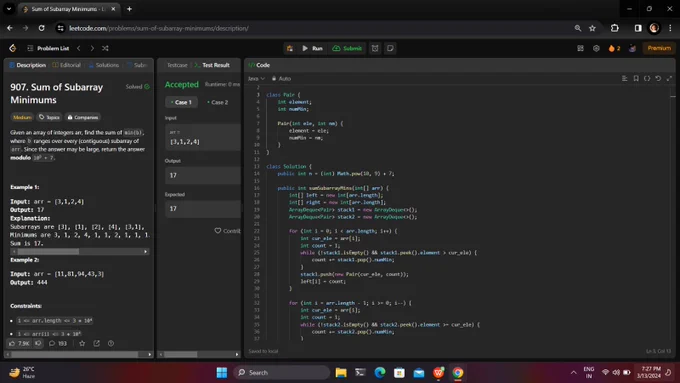
Task: Show hidden system tray icons
Action: click(573, 373)
